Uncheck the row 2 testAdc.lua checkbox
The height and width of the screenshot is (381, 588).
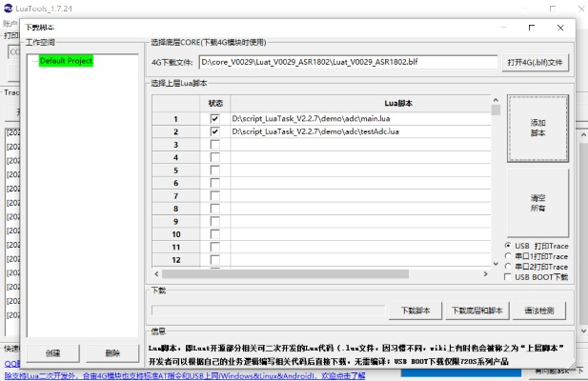click(214, 131)
